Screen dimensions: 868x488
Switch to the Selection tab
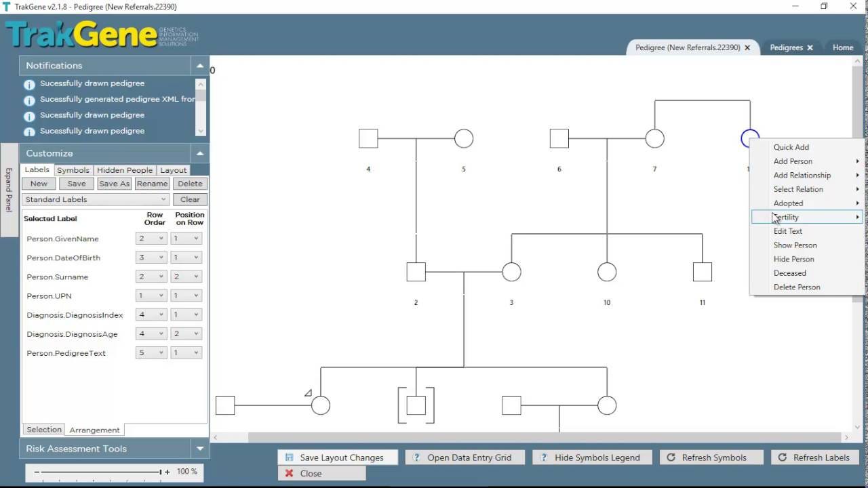click(x=44, y=430)
